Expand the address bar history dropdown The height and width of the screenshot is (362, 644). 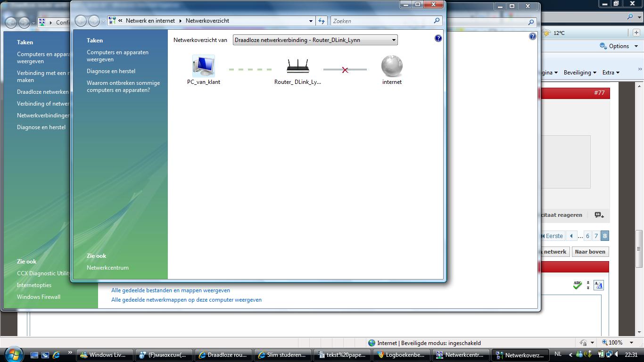(311, 21)
